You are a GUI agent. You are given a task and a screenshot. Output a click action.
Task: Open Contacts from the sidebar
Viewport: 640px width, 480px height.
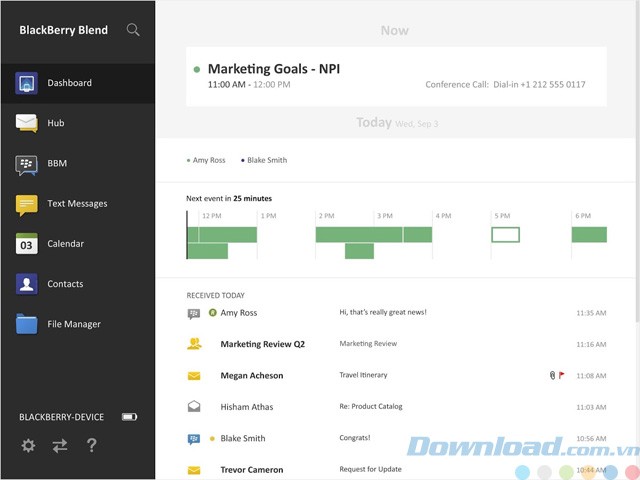77,284
